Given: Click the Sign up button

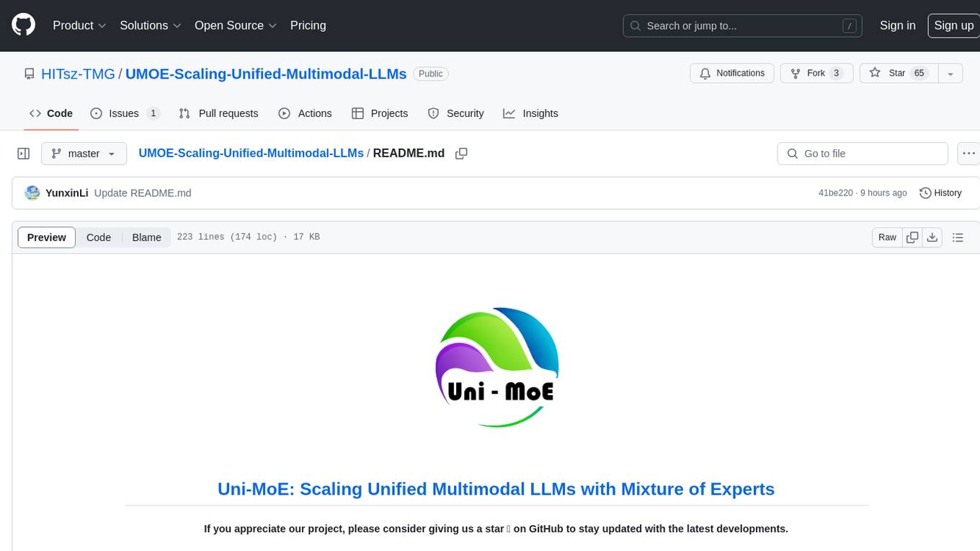Looking at the screenshot, I should [x=953, y=25].
